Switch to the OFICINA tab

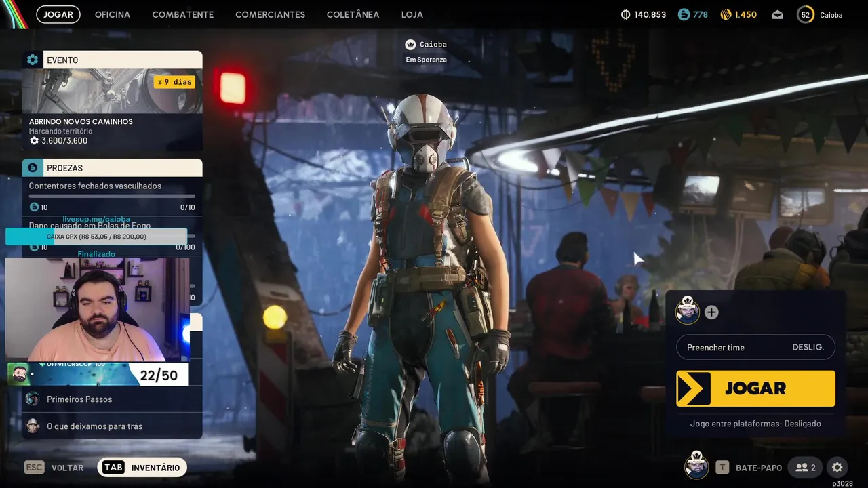[113, 14]
